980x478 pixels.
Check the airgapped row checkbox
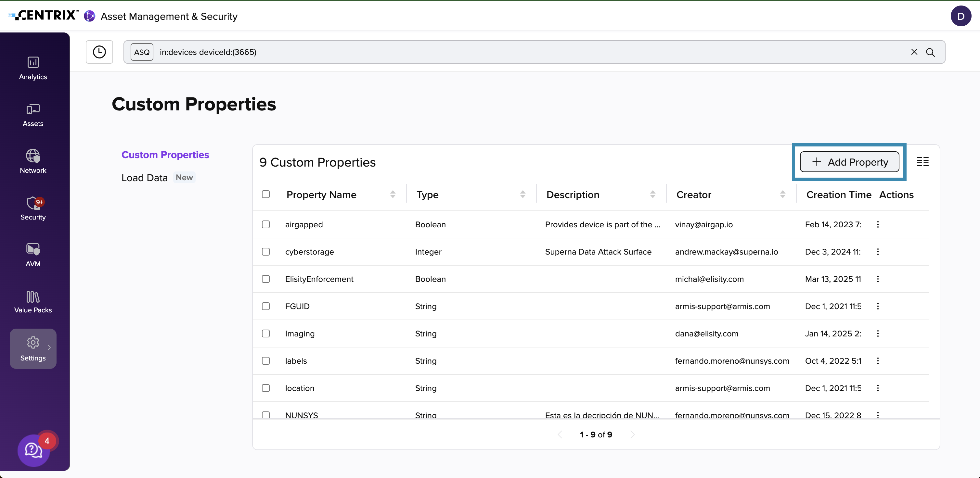point(265,224)
